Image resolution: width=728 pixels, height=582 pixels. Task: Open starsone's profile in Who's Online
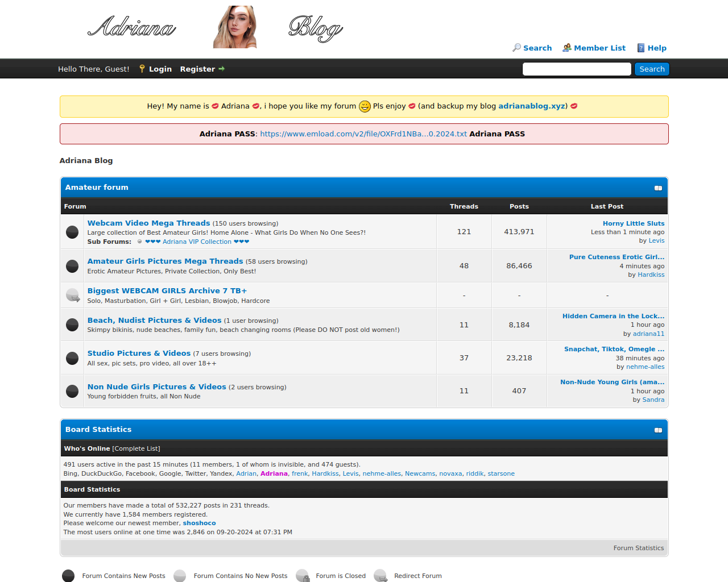tap(501, 473)
